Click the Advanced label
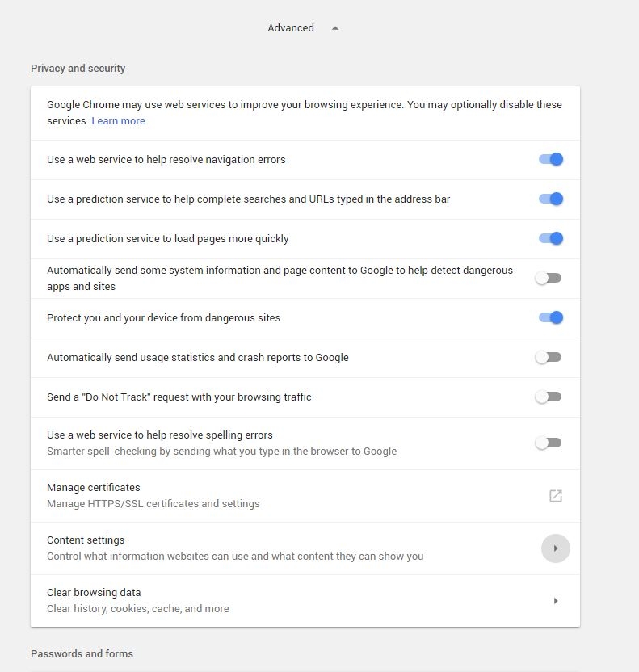 tap(291, 27)
